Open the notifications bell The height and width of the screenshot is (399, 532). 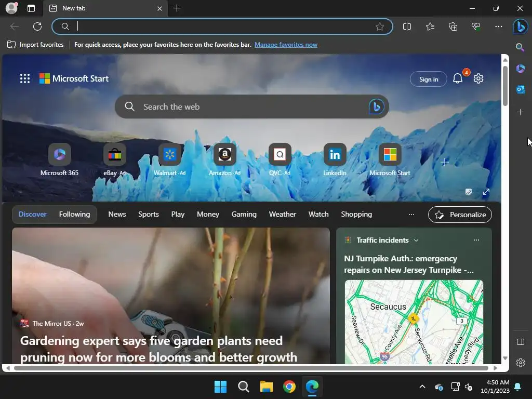458,79
